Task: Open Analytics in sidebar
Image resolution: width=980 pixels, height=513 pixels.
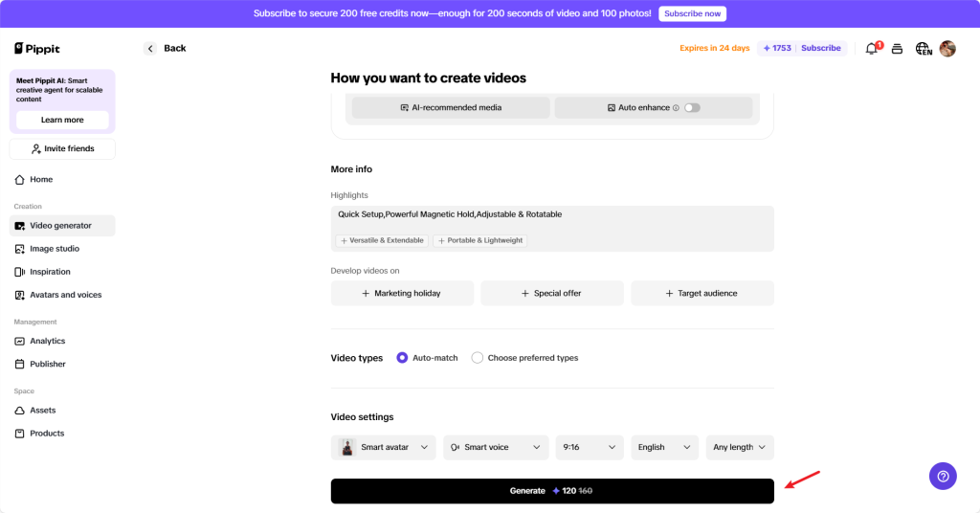Action: 62,341
